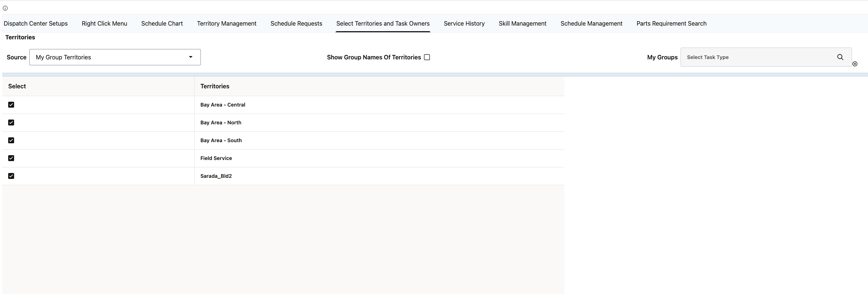Click the Bay Area - South cell text
868x294 pixels.
pyautogui.click(x=221, y=140)
